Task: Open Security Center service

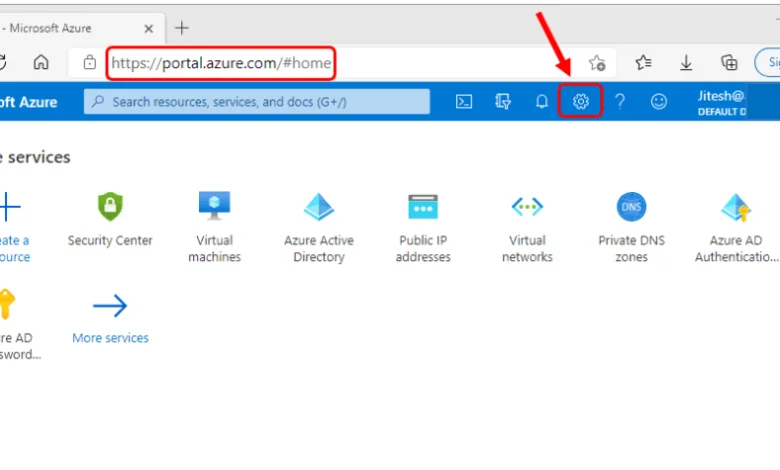Action: [110, 219]
